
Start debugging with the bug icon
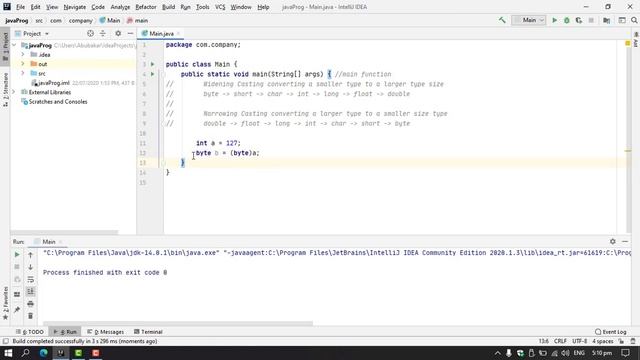(x=567, y=20)
